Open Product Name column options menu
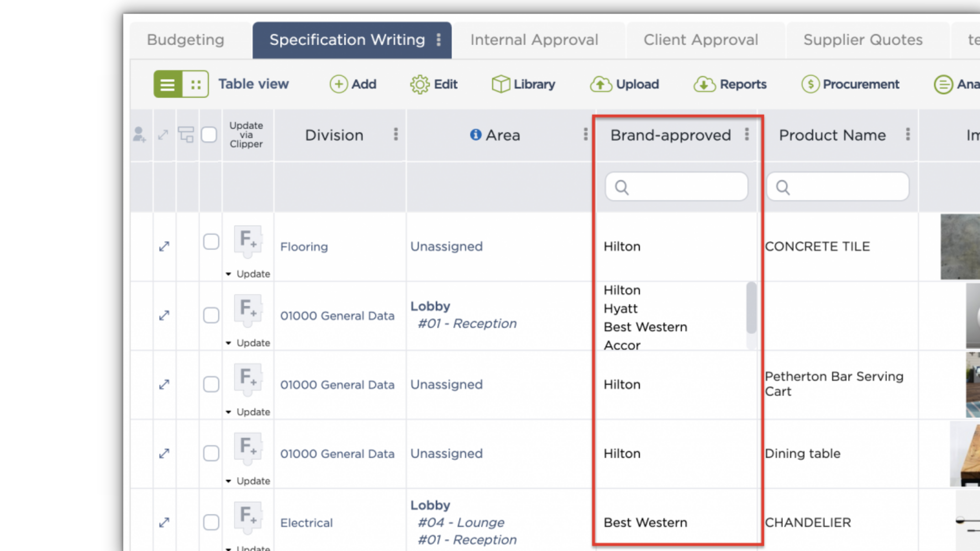The width and height of the screenshot is (980, 551). coord(908,134)
